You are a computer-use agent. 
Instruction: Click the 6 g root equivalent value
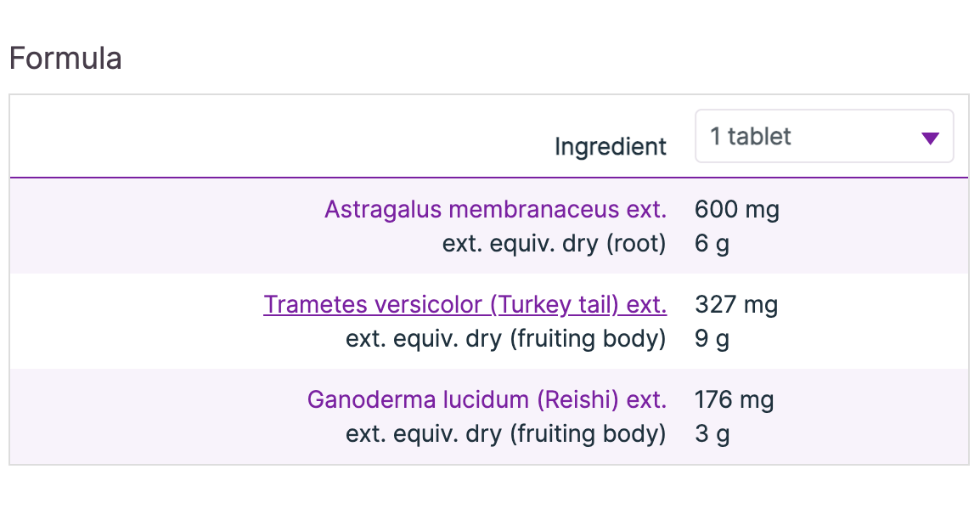712,244
